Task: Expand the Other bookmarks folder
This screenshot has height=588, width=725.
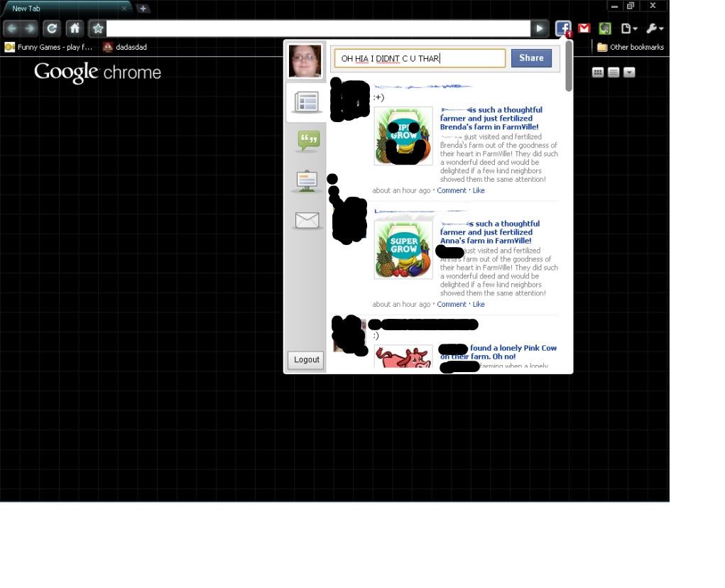Action: 631,47
